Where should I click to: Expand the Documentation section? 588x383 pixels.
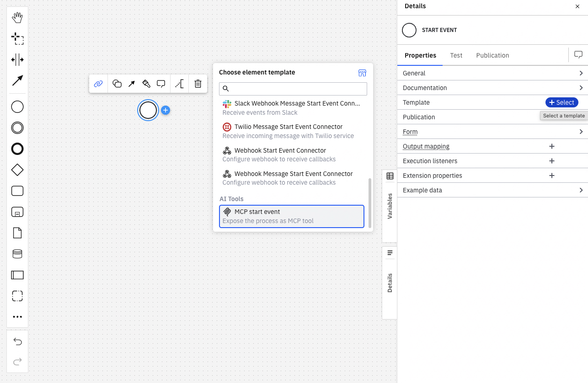492,88
